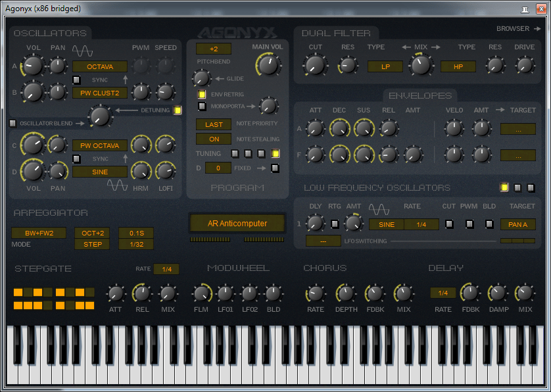Open the LP filter type selector
Screen dimensions: 551x392
coord(385,66)
